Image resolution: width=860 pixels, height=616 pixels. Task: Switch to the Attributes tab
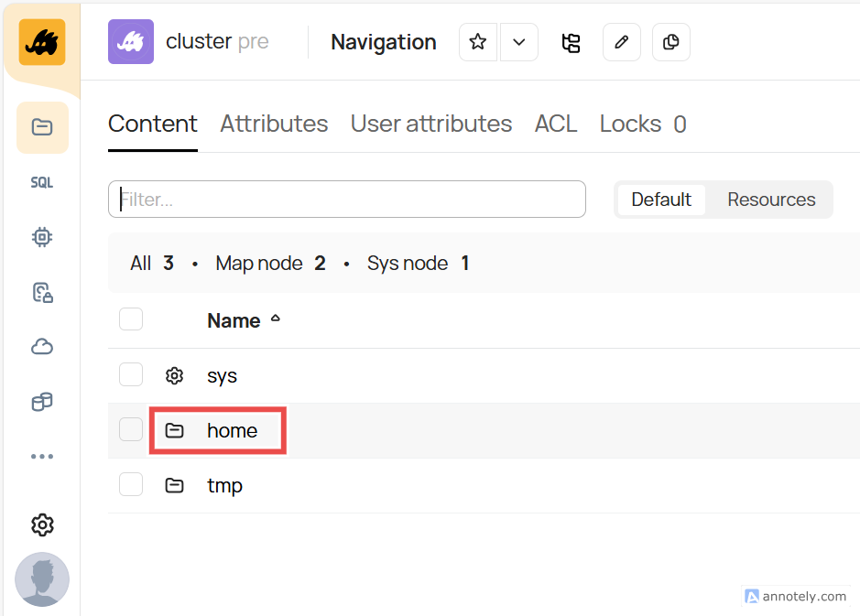(x=274, y=124)
